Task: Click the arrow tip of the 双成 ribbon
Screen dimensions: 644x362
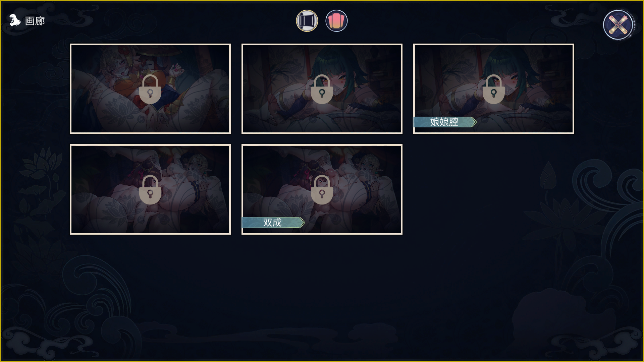Action: tap(302, 223)
